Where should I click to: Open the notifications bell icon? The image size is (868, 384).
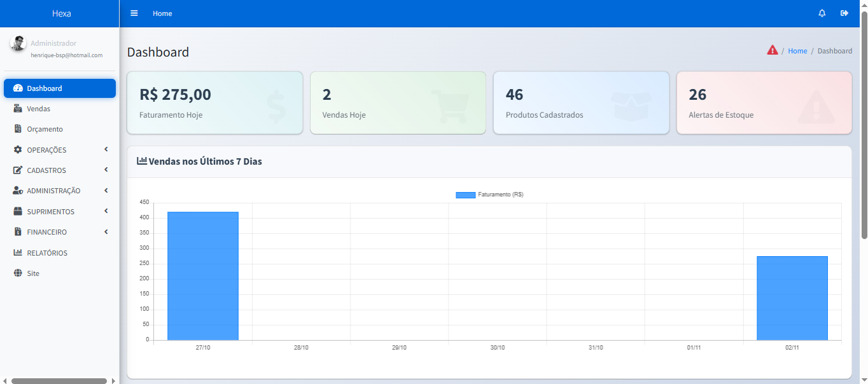pyautogui.click(x=822, y=13)
